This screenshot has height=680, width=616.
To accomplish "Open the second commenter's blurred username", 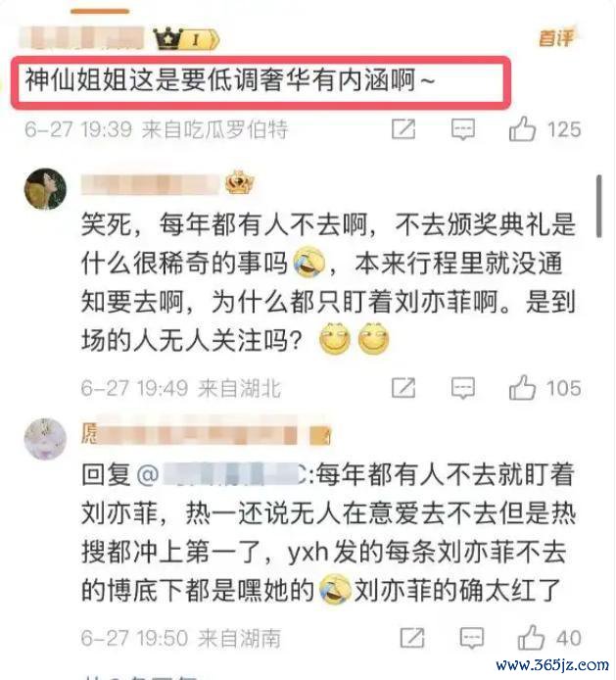I will coord(151,185).
